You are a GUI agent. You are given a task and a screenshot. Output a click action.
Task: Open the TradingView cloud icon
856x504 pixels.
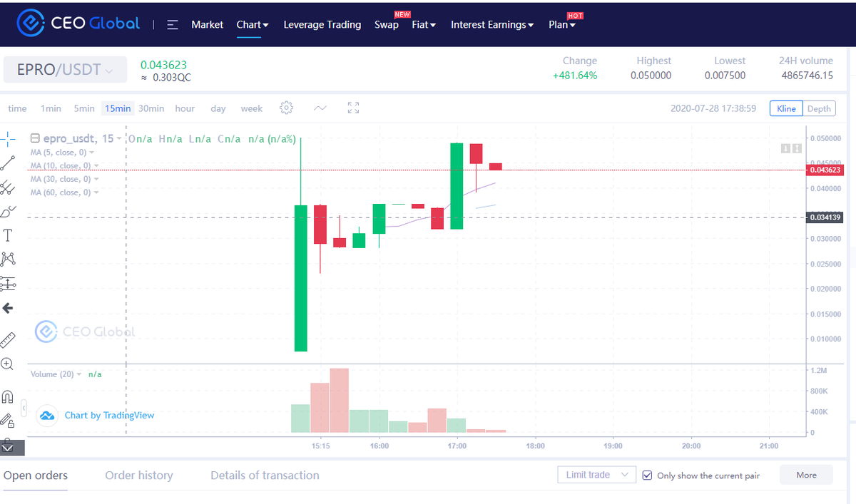[47, 415]
